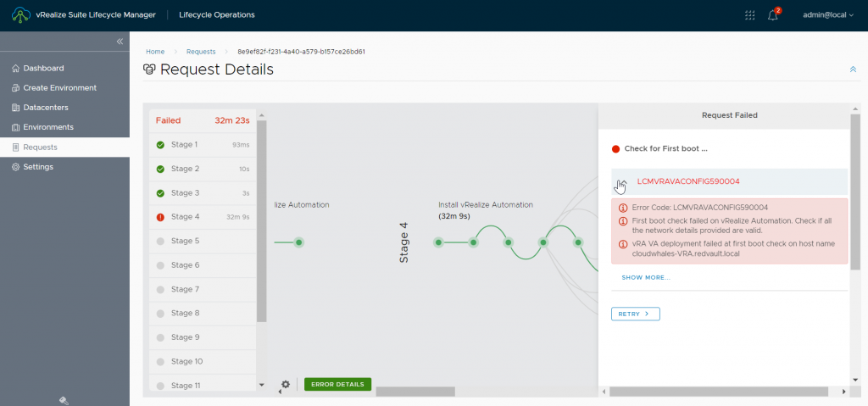The width and height of the screenshot is (868, 406).
Task: Click the Datacenters building icon
Action: tap(15, 108)
